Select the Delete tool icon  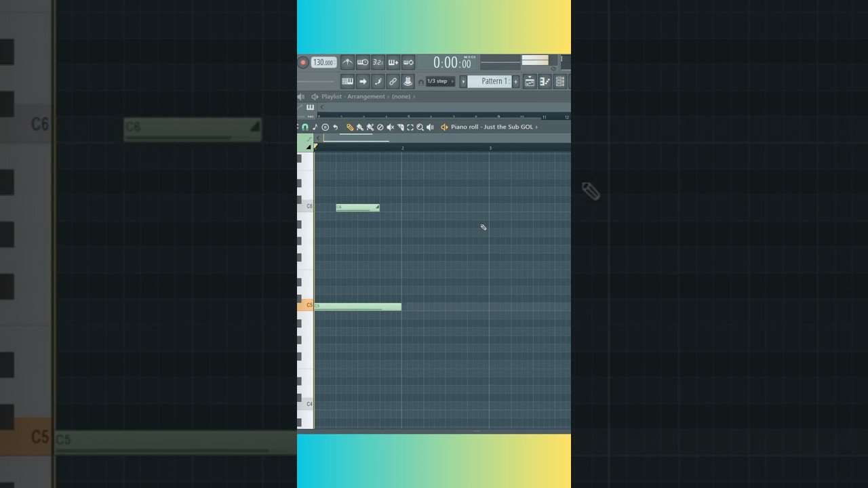[x=380, y=127]
